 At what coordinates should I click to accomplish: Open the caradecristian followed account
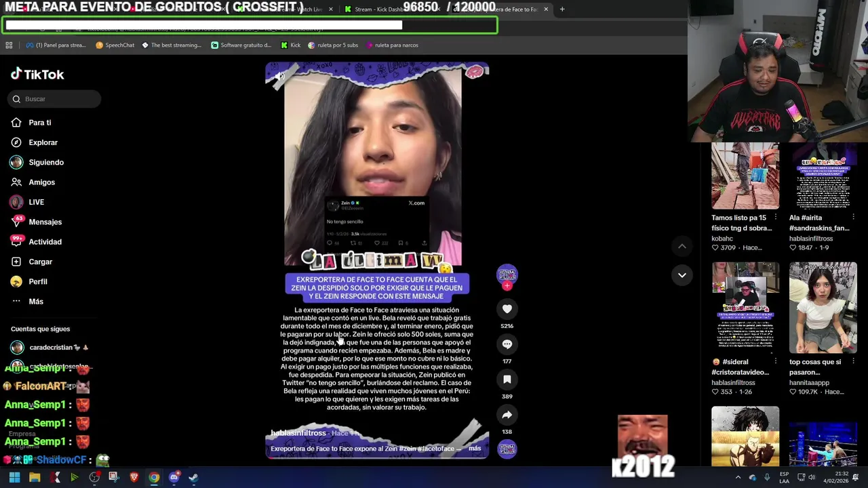pyautogui.click(x=50, y=348)
